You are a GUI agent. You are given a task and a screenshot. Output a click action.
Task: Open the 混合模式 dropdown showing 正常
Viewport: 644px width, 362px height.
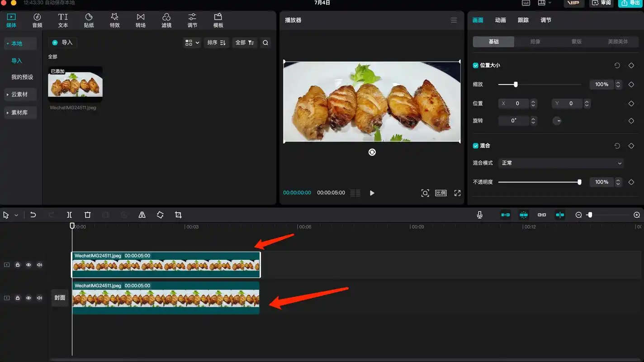coord(561,163)
